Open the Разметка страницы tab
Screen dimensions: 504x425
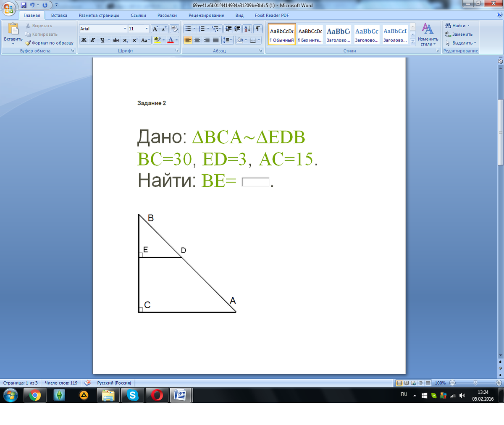tap(99, 15)
